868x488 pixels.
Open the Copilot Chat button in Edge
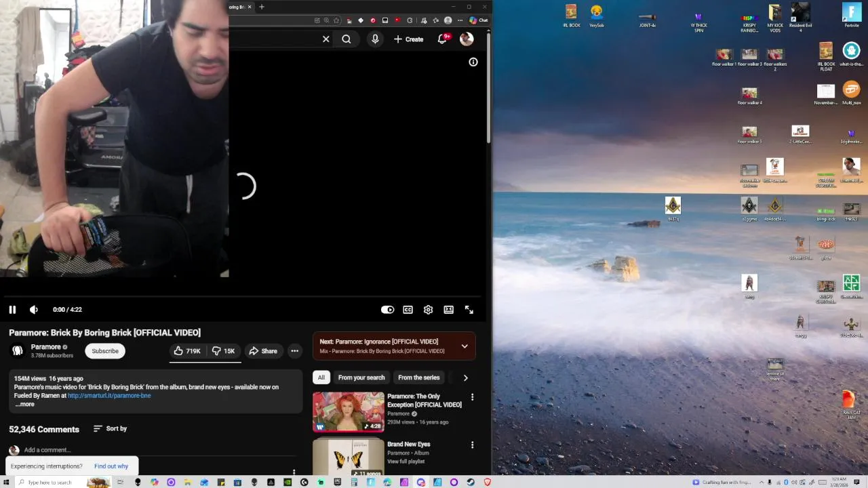pyautogui.click(x=478, y=20)
